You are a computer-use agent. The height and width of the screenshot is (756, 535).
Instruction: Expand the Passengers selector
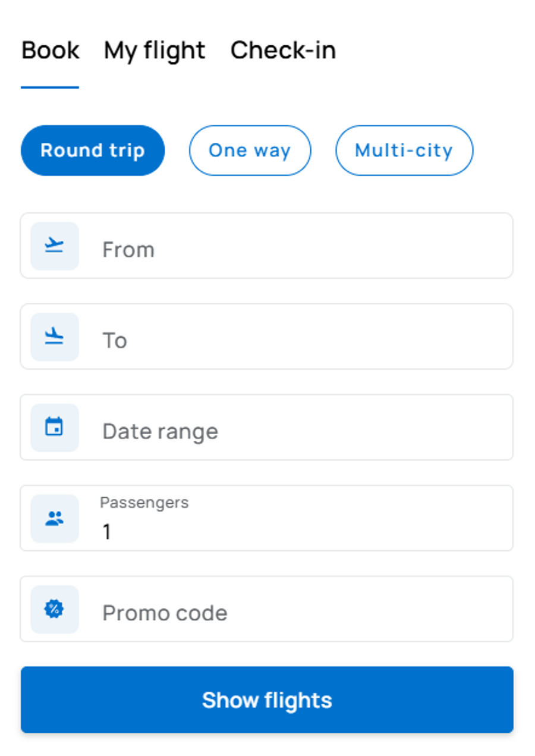[297, 519]
